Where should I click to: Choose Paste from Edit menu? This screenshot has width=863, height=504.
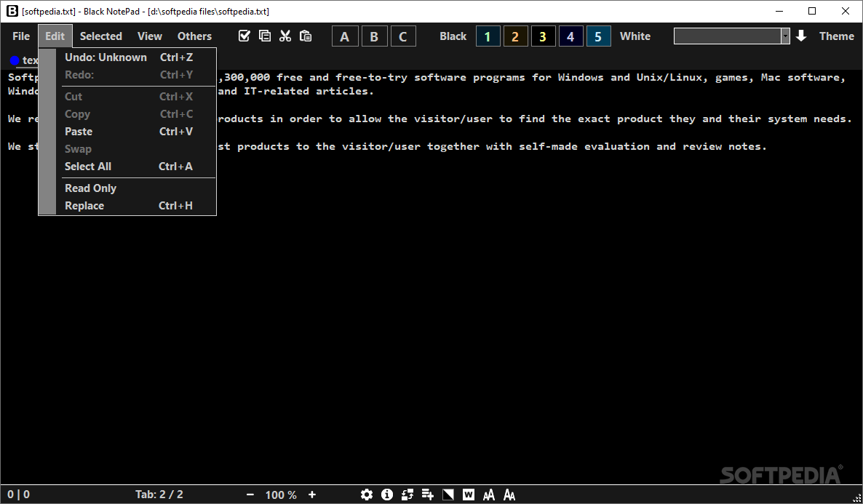tap(127, 132)
